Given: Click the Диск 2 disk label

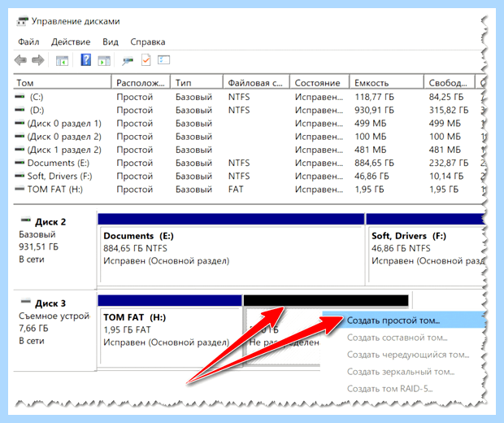Looking at the screenshot, I should [50, 222].
